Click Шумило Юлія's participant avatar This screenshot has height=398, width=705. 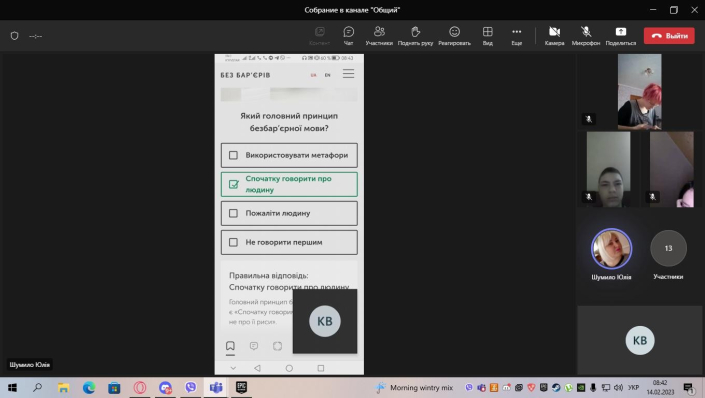[x=611, y=249]
